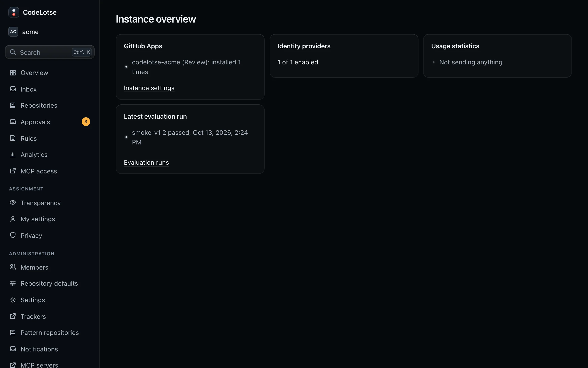This screenshot has width=588, height=368.
Task: Click the acme AC avatar badge
Action: click(13, 32)
